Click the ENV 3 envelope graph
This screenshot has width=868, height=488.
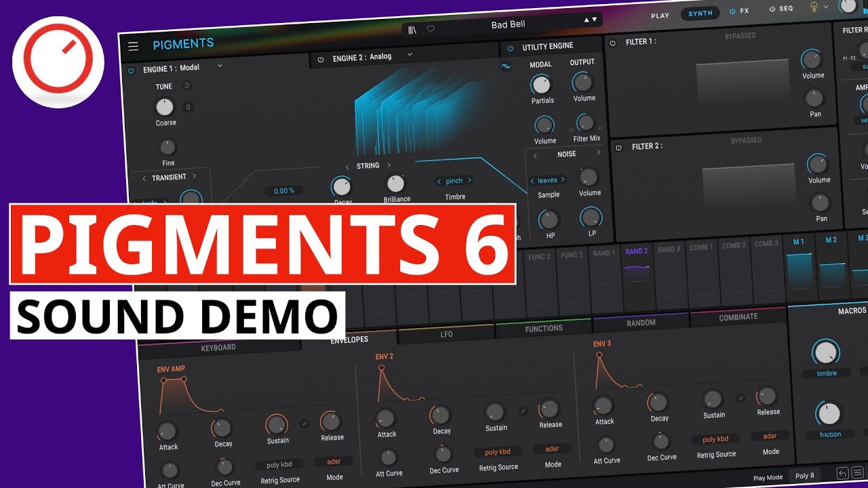[619, 370]
